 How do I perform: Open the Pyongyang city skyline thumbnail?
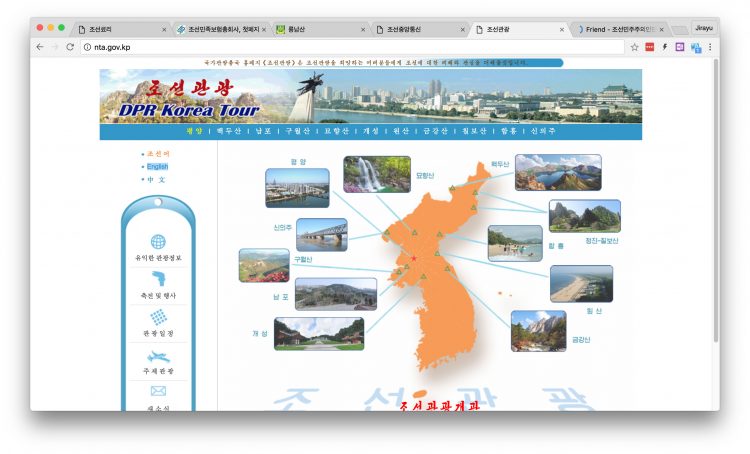[x=297, y=188]
